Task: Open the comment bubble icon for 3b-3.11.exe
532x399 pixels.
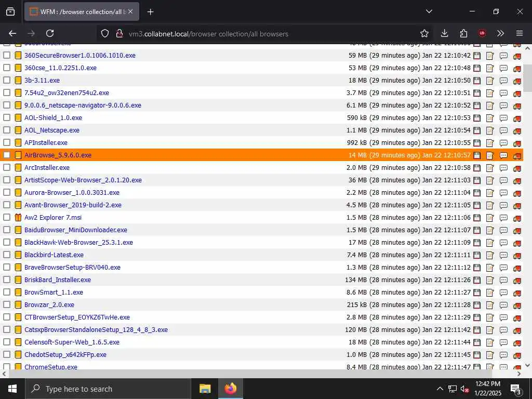Action: click(x=503, y=81)
